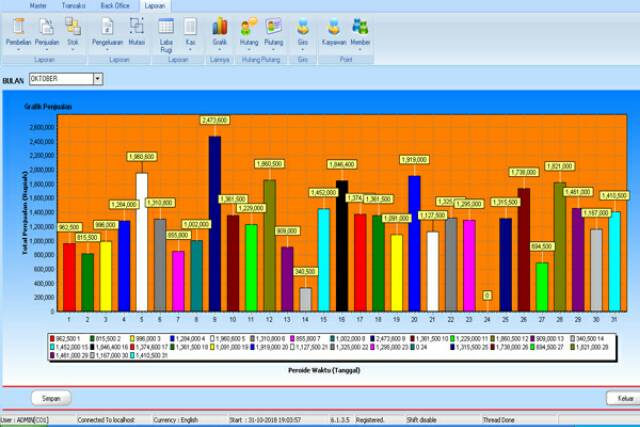Click the Stok report icon
Image resolution: width=640 pixels, height=427 pixels.
[x=73, y=27]
